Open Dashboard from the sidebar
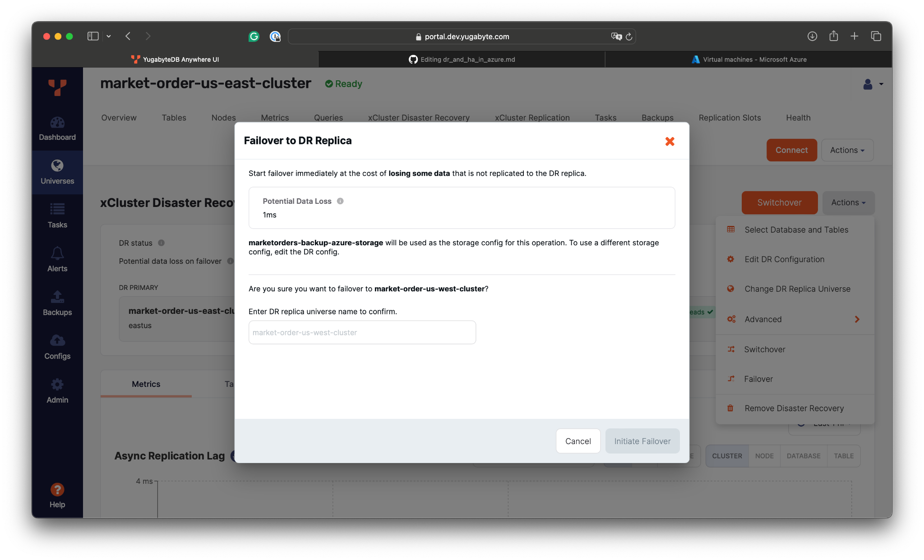Viewport: 924px width, 560px height. [57, 129]
